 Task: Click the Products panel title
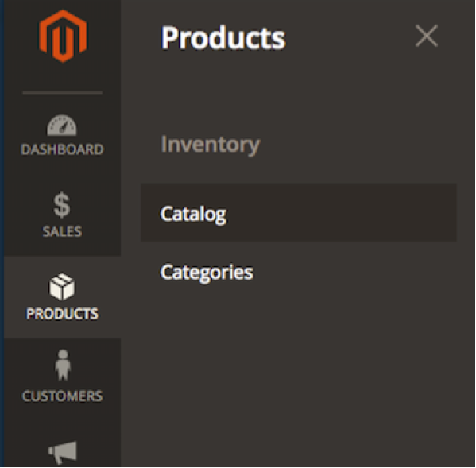223,37
